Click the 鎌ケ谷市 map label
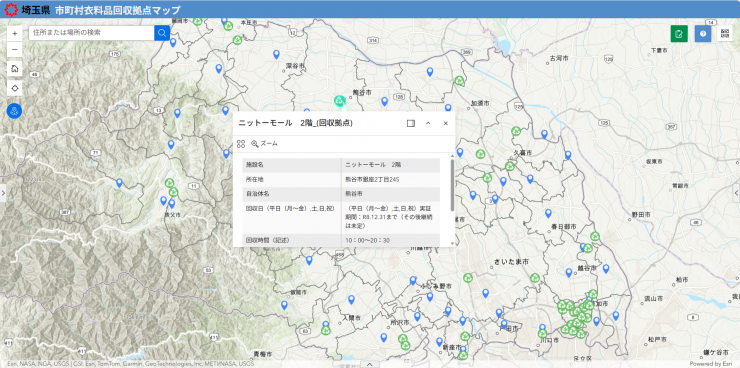Screen dimensions: 740x368 (715, 352)
